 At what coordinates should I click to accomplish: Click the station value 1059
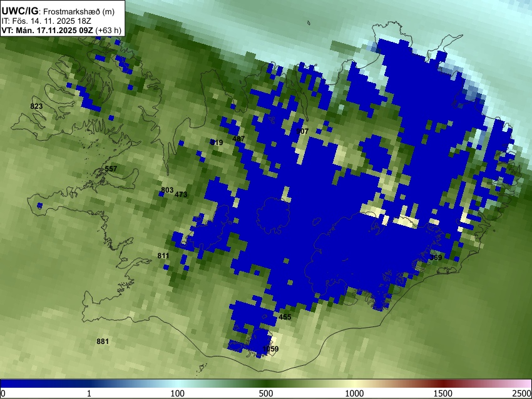click(270, 349)
